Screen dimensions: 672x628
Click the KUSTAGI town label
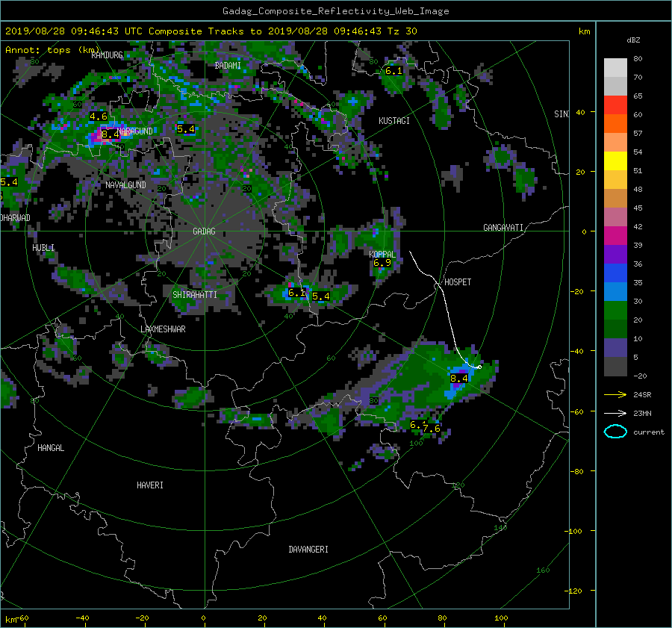(x=393, y=121)
